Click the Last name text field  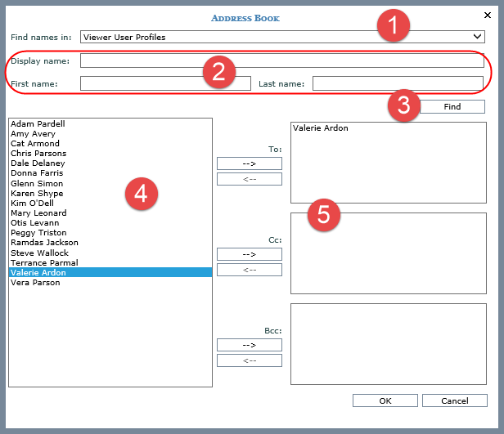(x=398, y=83)
